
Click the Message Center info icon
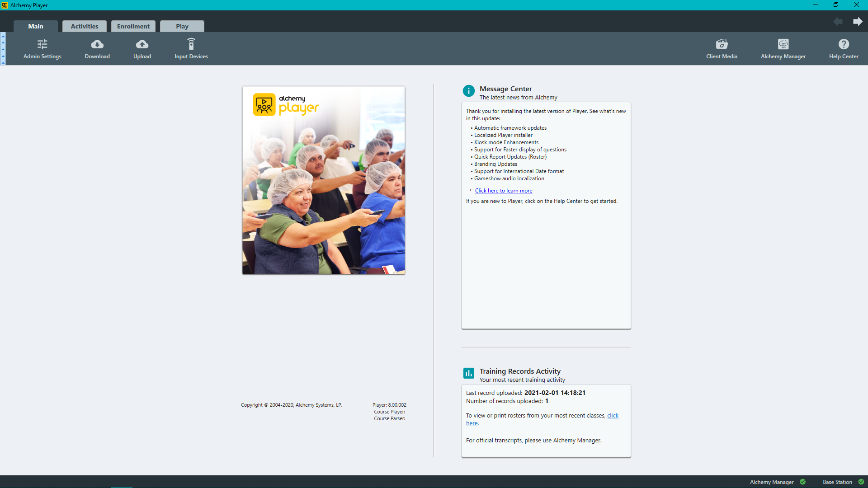coord(468,91)
